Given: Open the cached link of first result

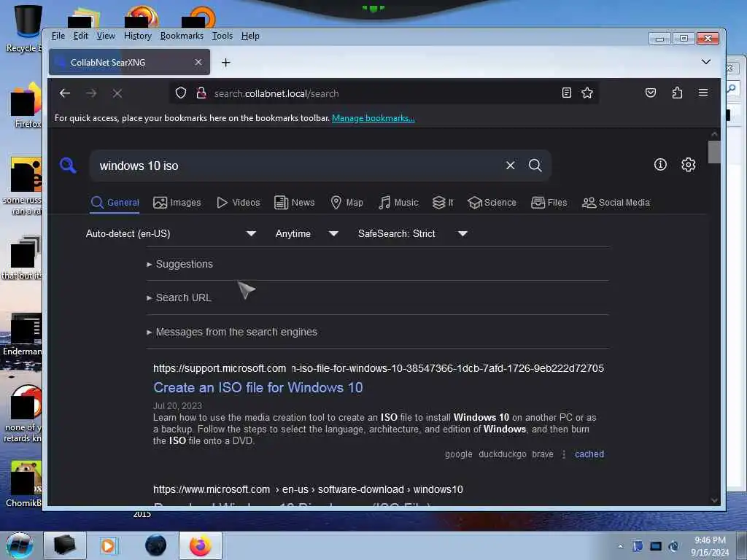Looking at the screenshot, I should [x=589, y=454].
